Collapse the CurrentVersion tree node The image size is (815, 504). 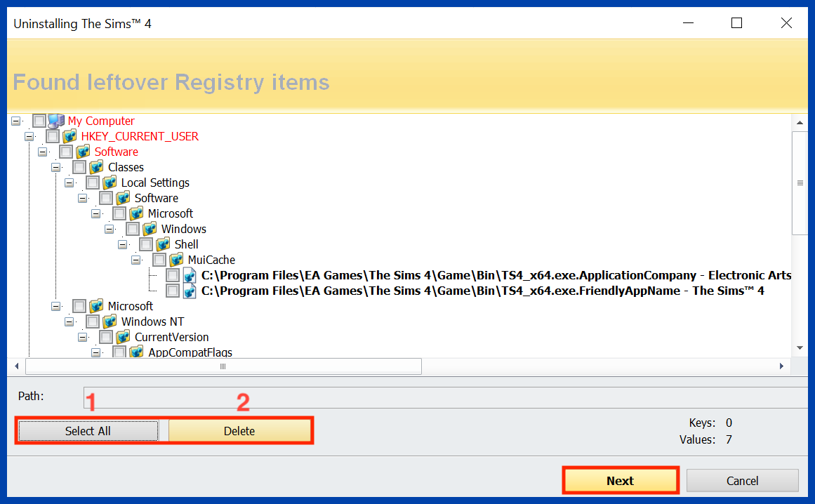click(x=82, y=337)
